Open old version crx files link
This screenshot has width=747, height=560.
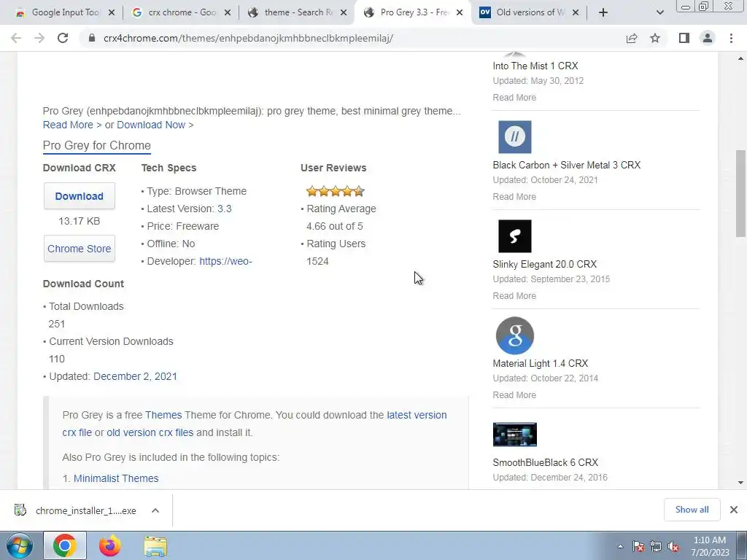(x=150, y=432)
